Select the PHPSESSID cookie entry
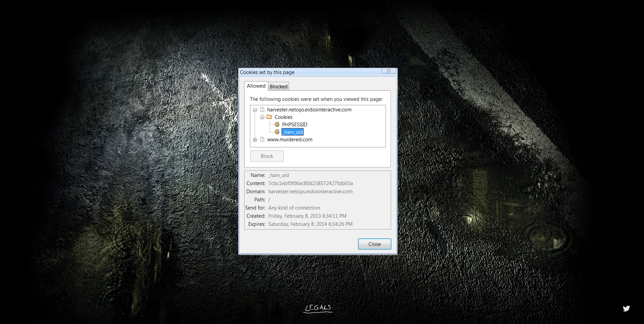Screen dimensions: 644x324 point(294,125)
